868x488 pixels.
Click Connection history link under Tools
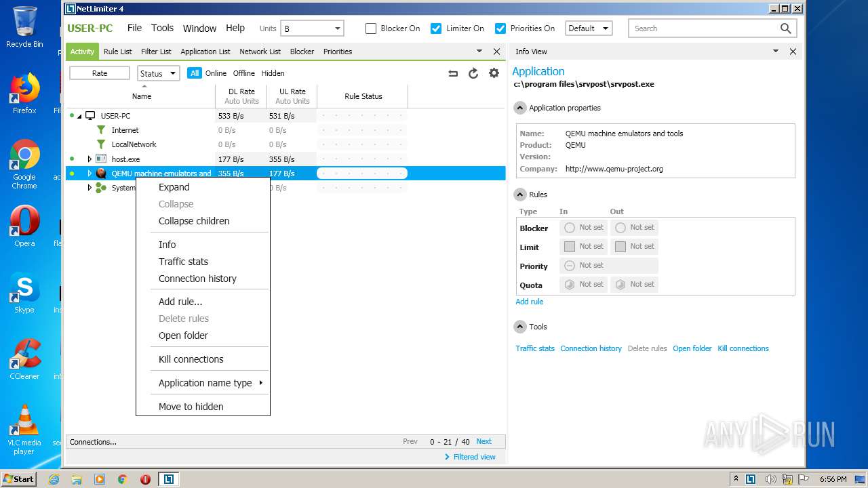(x=591, y=348)
